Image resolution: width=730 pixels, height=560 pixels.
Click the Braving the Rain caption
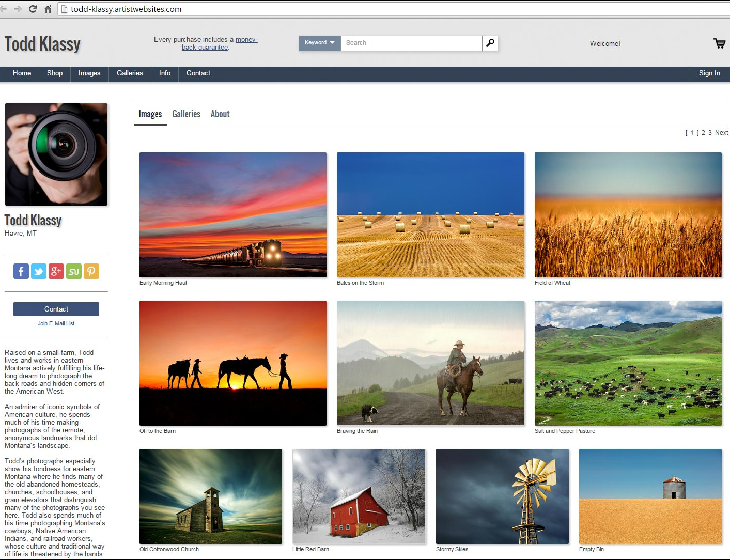[x=357, y=431]
